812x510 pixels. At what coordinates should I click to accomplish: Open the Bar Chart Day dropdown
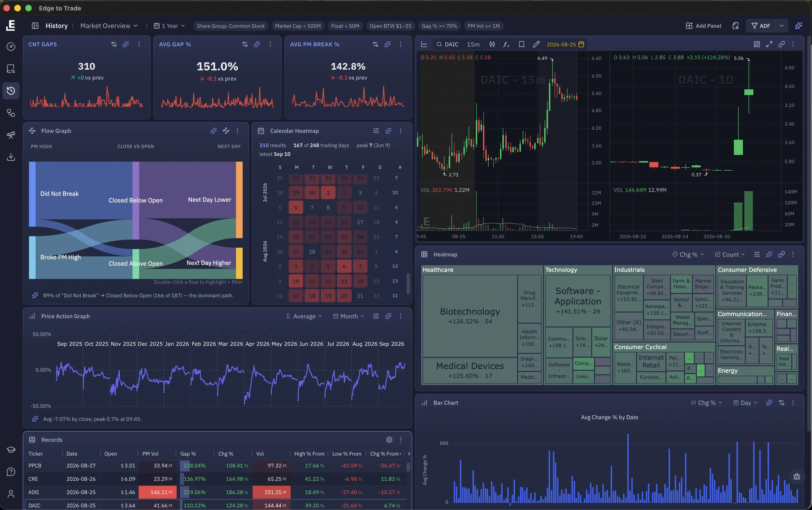coord(745,403)
